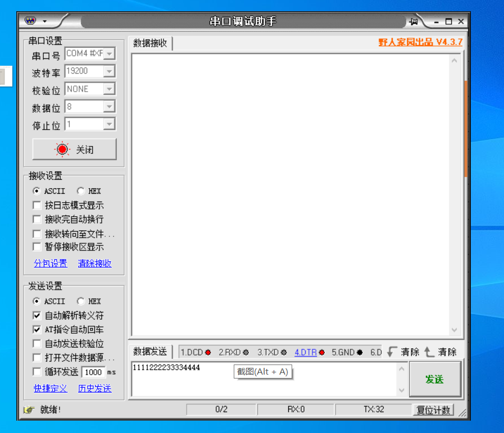This screenshot has height=433, width=504.
Task: Select the 数据发送 tab
Action: (x=150, y=352)
